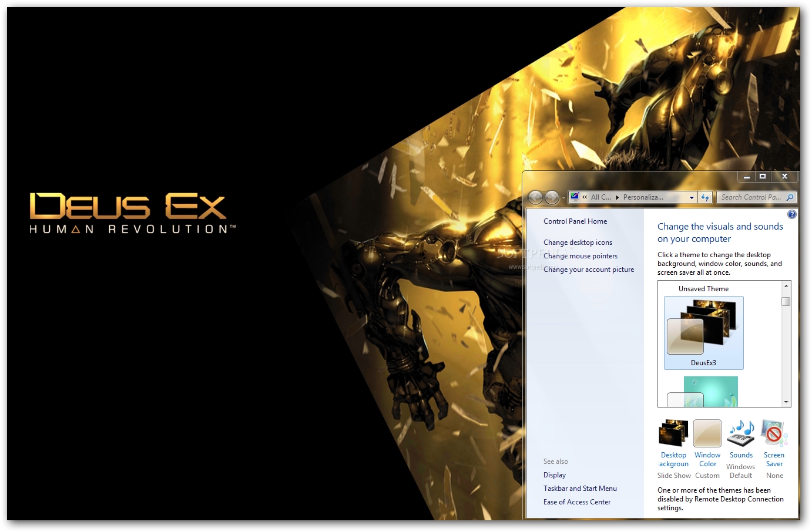
Task: Open the Window Color text link
Action: pos(707,459)
